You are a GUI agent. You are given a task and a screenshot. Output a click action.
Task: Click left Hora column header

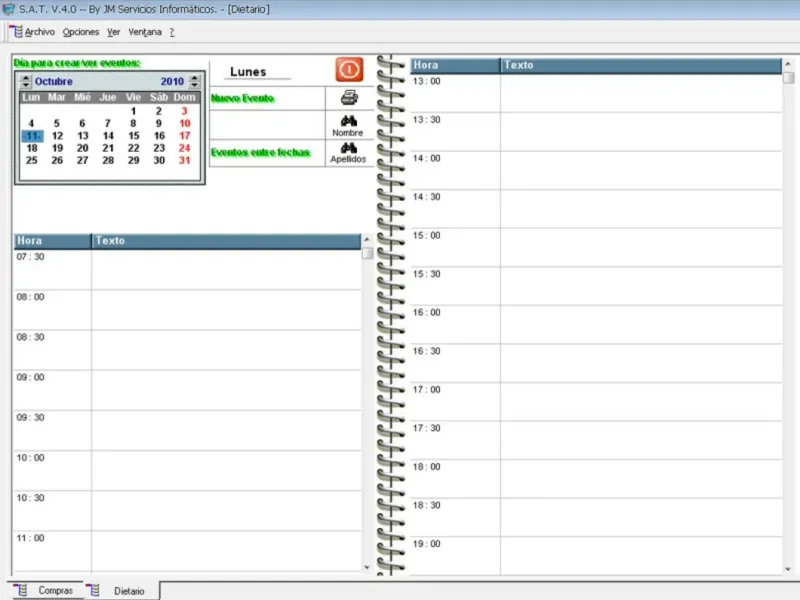pos(53,241)
